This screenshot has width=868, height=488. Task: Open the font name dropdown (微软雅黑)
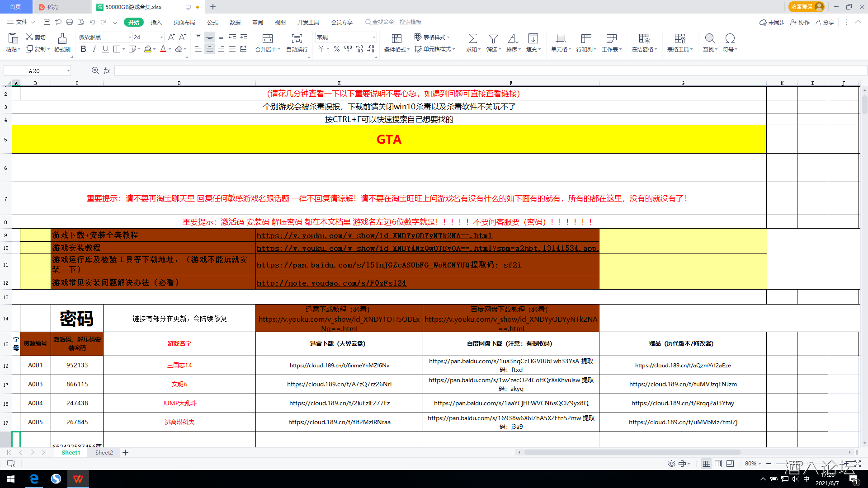(130, 38)
